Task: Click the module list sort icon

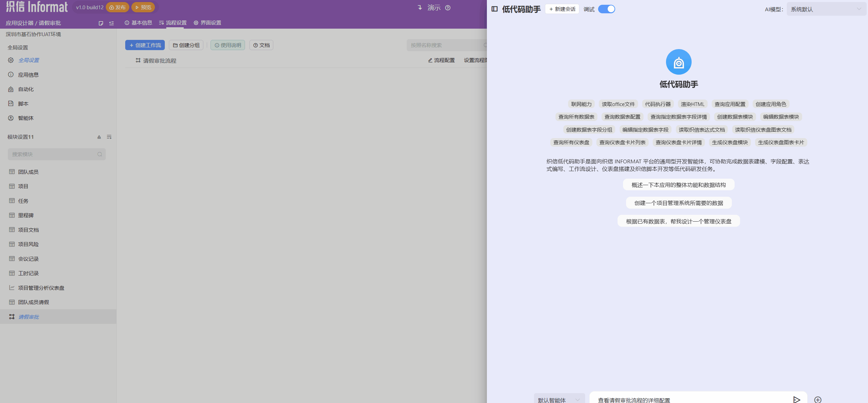Action: [109, 137]
